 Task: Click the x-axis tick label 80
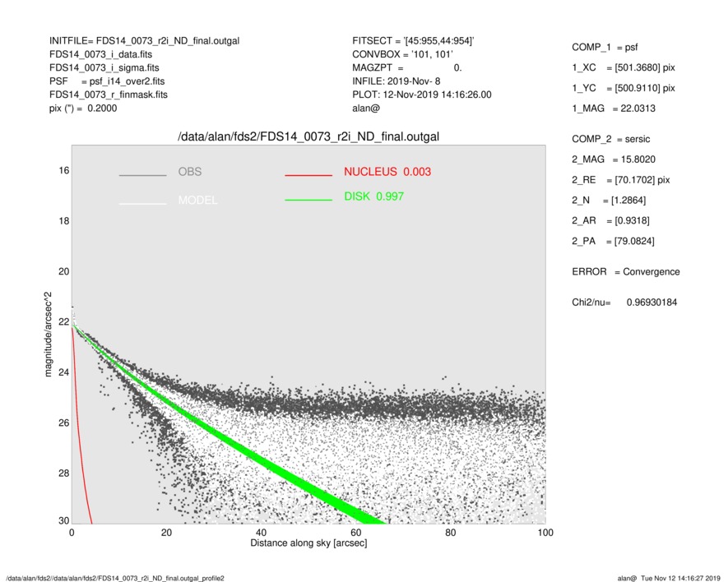pos(450,533)
